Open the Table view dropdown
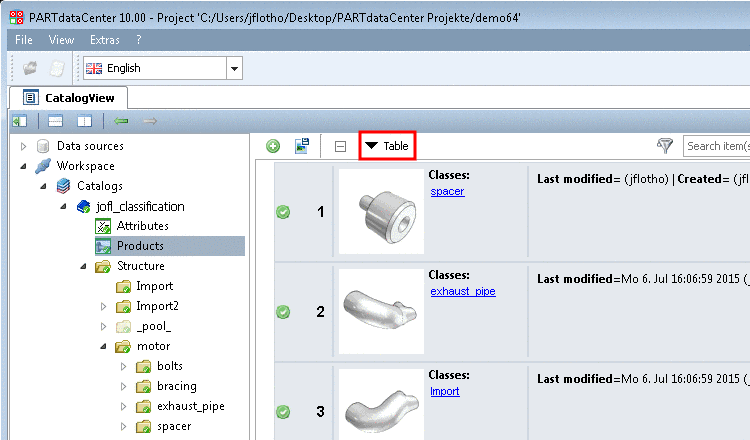Screen dimensions: 750x440 [387, 146]
